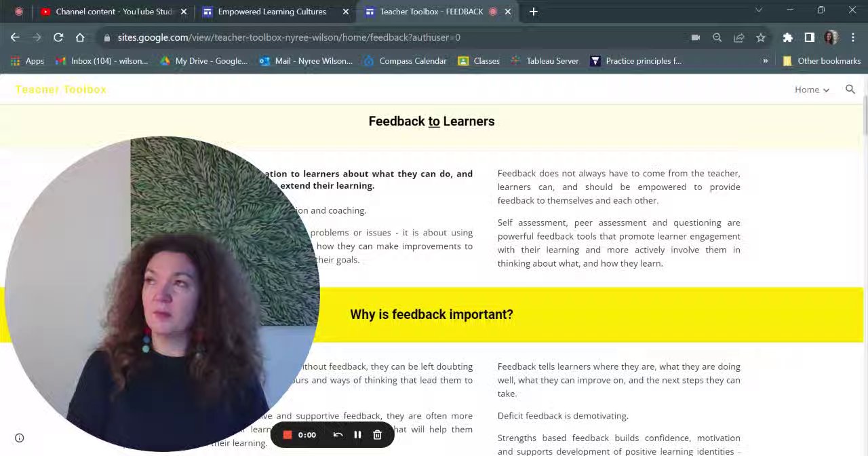Go back with the browser back arrow
Image resolution: width=868 pixels, height=456 pixels.
click(x=15, y=38)
